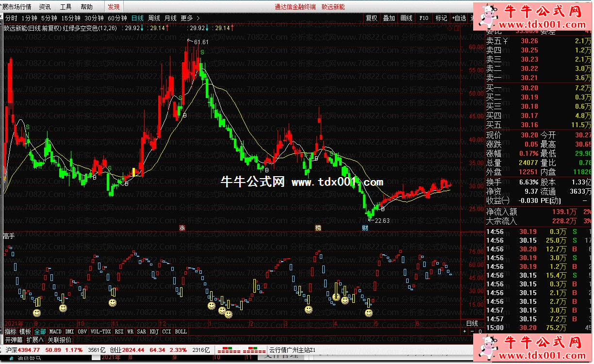Open the 日线 period selector at the chart corner
The height and width of the screenshot is (364, 594).
pos(472,323)
